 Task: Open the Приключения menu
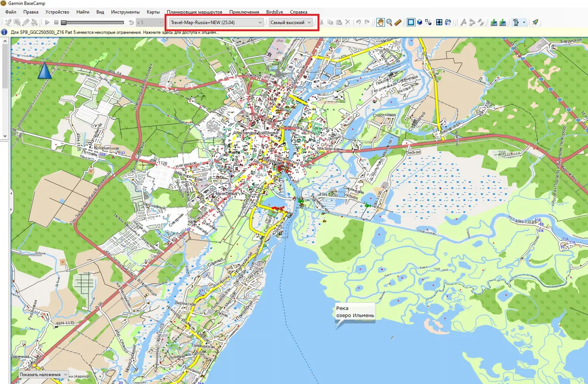244,12
